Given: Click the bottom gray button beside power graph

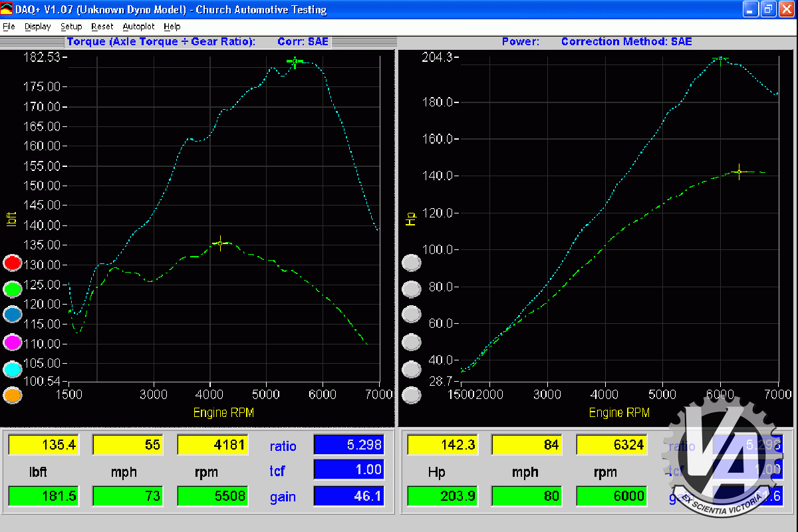Looking at the screenshot, I should coord(412,395).
